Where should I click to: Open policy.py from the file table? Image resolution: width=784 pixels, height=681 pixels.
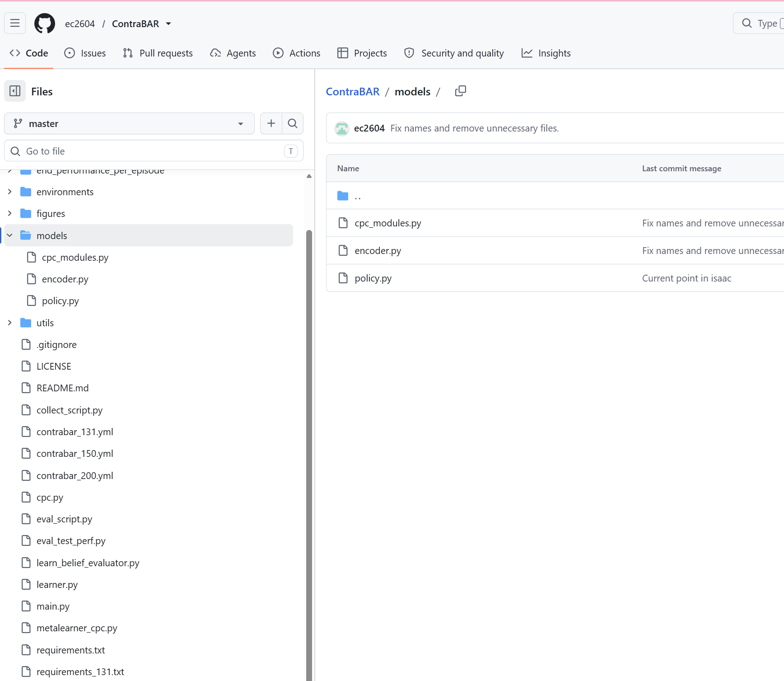click(373, 278)
